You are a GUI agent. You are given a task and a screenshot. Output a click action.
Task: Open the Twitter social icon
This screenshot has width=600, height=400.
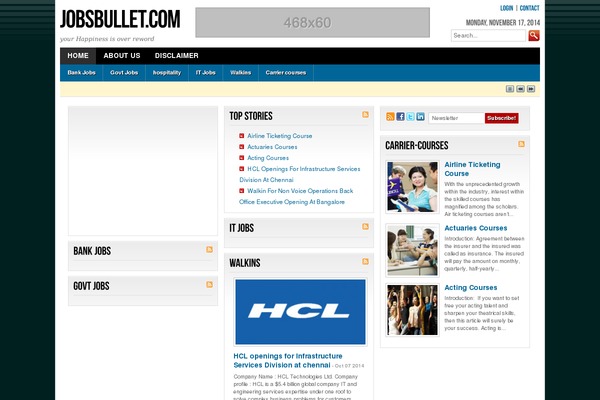coord(410,117)
